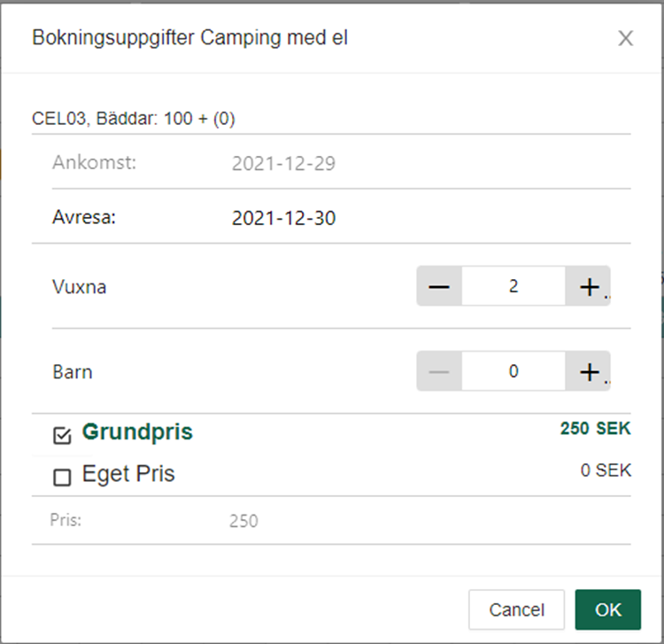This screenshot has height=644, width=664.
Task: Click the Pris field showing 250
Action: (244, 521)
